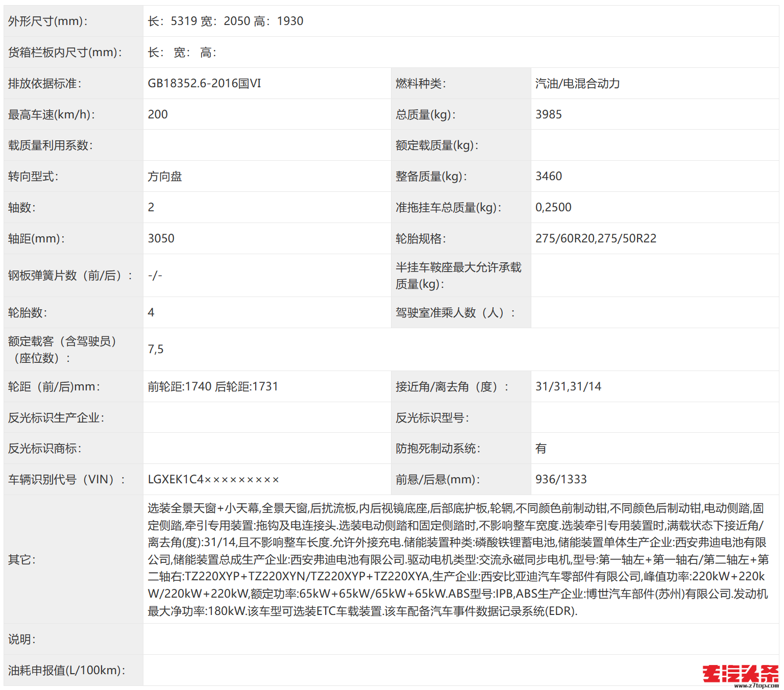Click the 车辆识别代号(VIN) label
784x690 pixels.
66,479
